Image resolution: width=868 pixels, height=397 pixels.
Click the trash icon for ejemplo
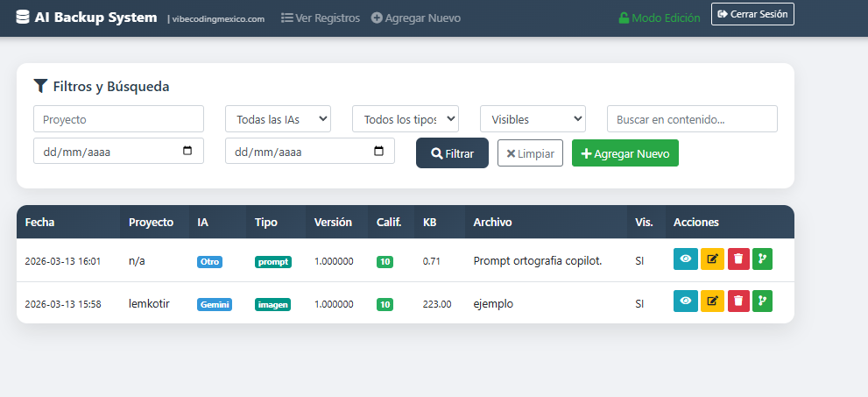coord(737,301)
